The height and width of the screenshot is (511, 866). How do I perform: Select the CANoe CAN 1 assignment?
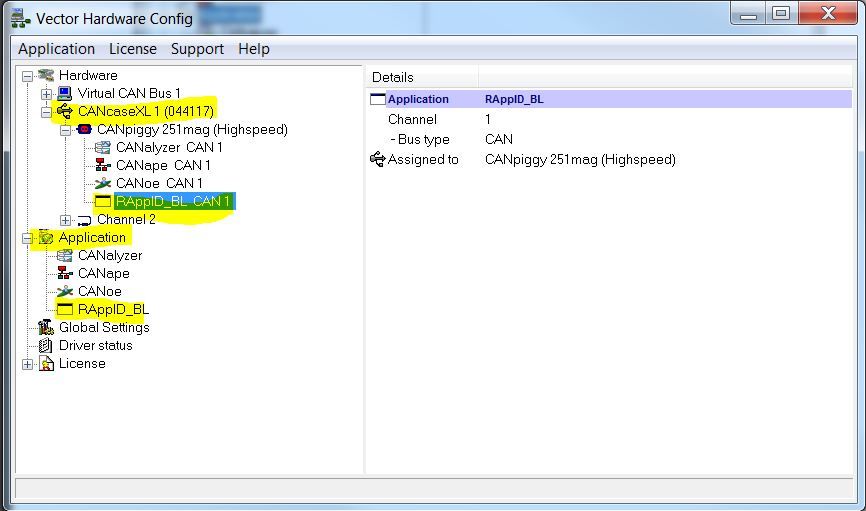tap(159, 183)
